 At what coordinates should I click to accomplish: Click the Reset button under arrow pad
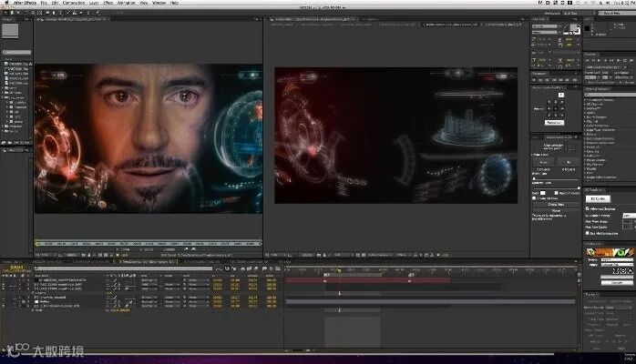coord(554,122)
